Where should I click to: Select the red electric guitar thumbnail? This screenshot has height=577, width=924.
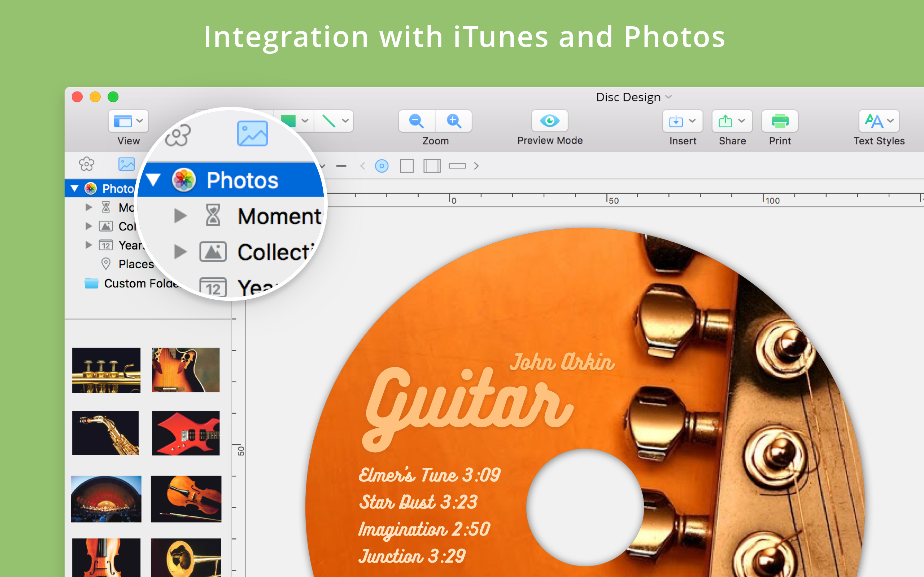point(186,433)
